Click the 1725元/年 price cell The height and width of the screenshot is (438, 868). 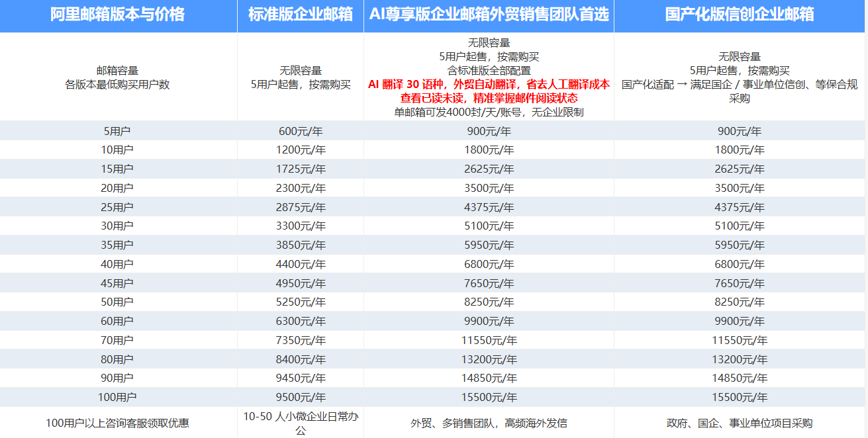[x=301, y=169]
